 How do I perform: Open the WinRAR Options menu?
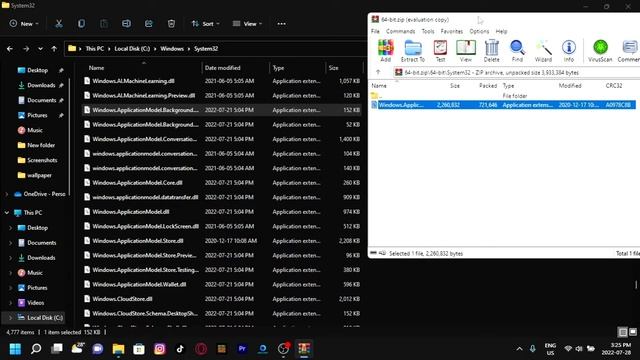[x=479, y=31]
